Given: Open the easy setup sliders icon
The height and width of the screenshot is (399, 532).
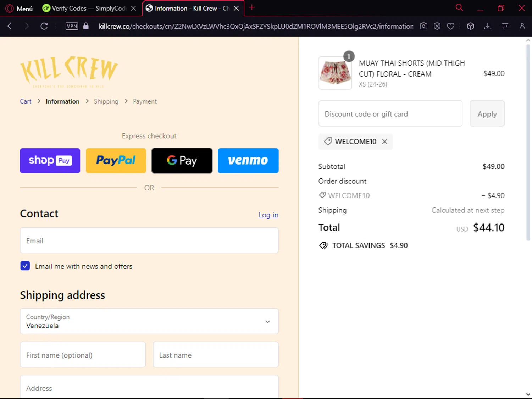Looking at the screenshot, I should [x=505, y=26].
